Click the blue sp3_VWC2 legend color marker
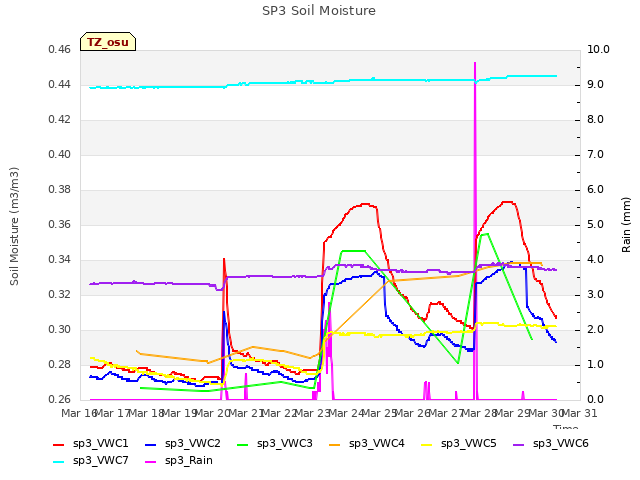The height and width of the screenshot is (480, 640). click(x=151, y=444)
